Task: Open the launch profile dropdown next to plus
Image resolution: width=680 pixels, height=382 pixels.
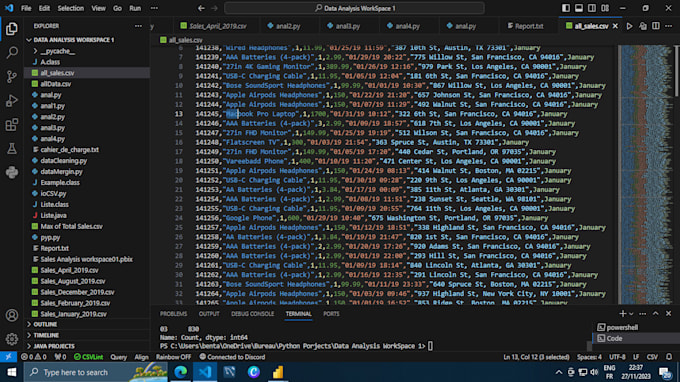Action: (631, 313)
